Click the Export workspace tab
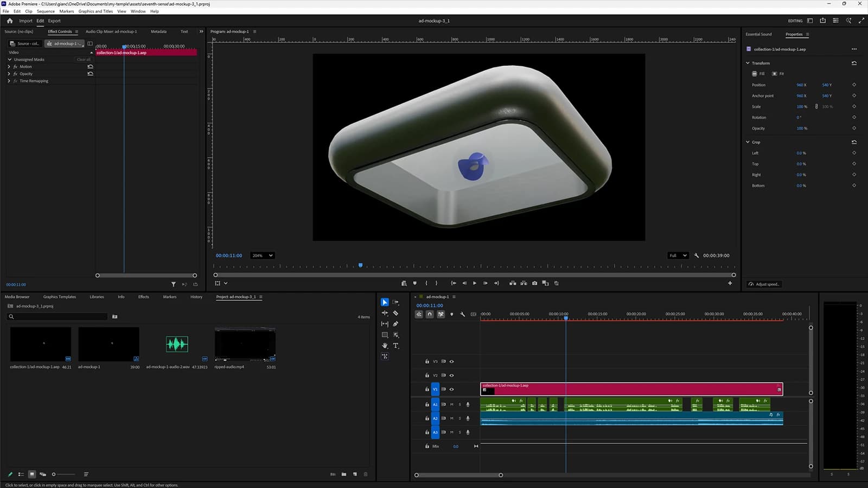 54,21
